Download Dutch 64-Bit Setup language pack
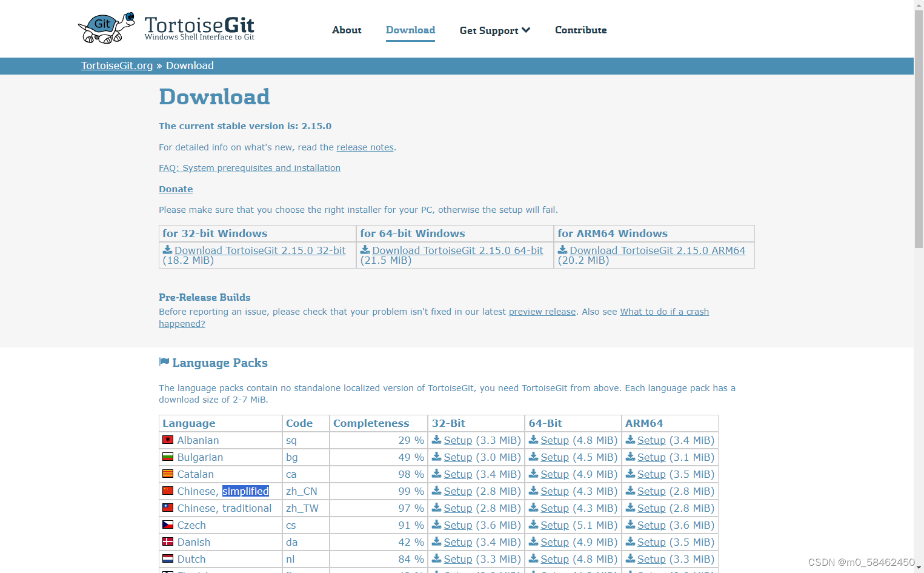 (554, 559)
